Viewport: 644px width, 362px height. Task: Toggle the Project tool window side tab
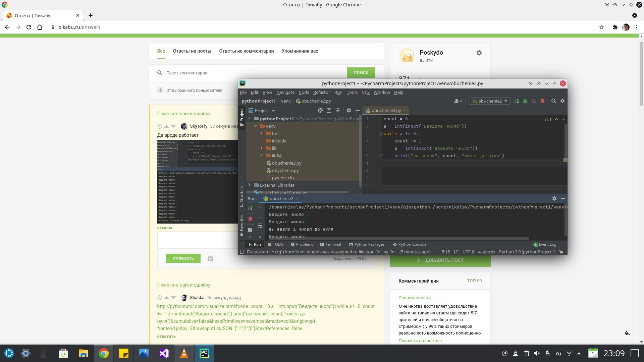click(241, 117)
